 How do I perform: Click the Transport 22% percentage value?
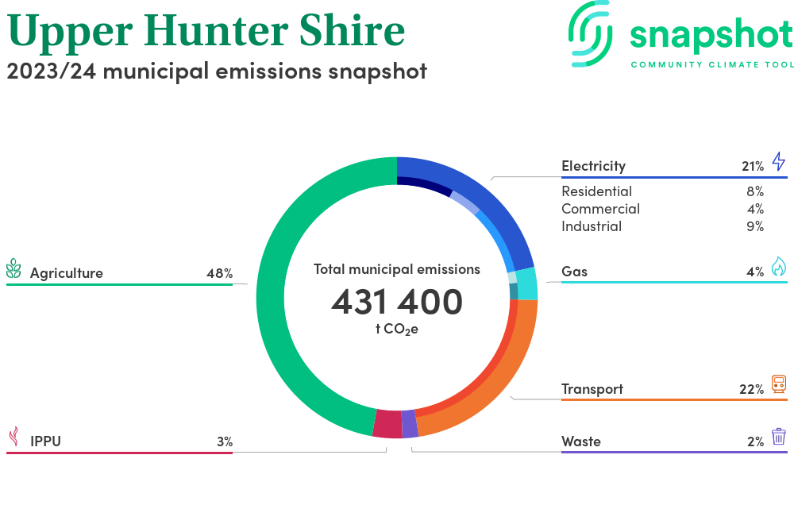(751, 389)
